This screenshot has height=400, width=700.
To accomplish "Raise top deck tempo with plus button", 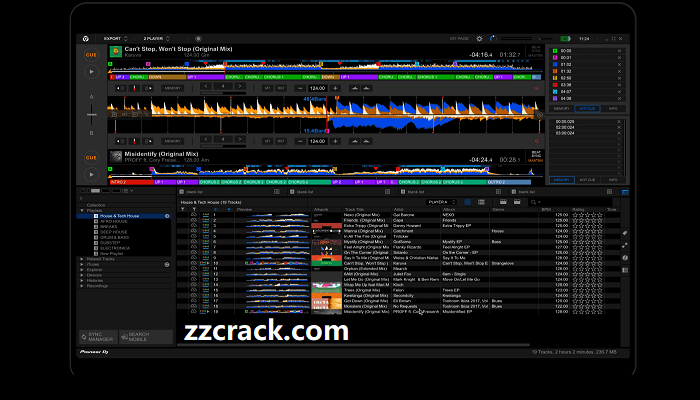I will point(335,88).
